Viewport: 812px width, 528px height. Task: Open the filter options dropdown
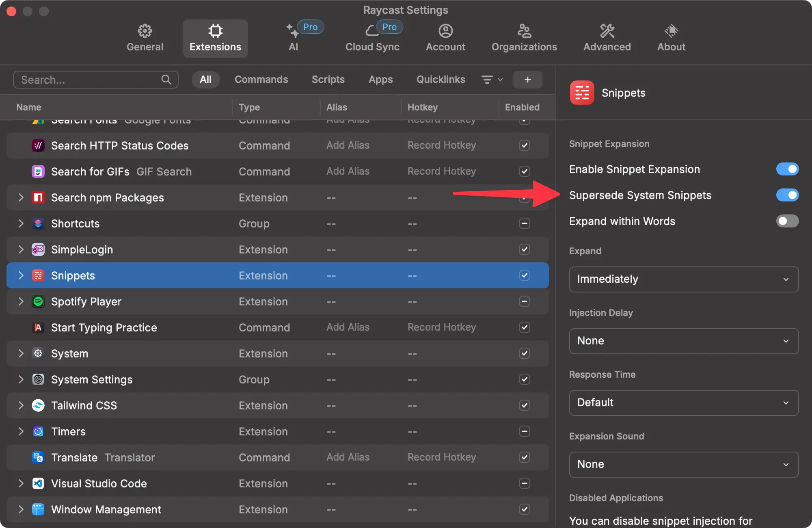point(492,80)
